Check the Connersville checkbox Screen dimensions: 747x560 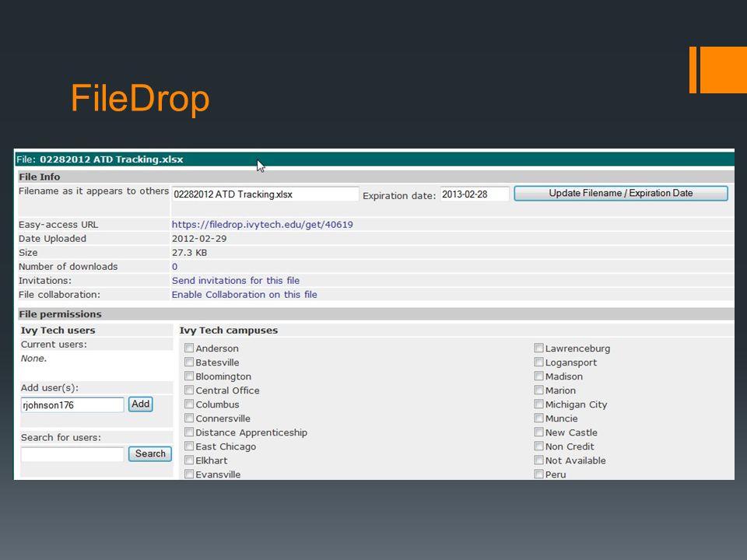[x=189, y=418]
